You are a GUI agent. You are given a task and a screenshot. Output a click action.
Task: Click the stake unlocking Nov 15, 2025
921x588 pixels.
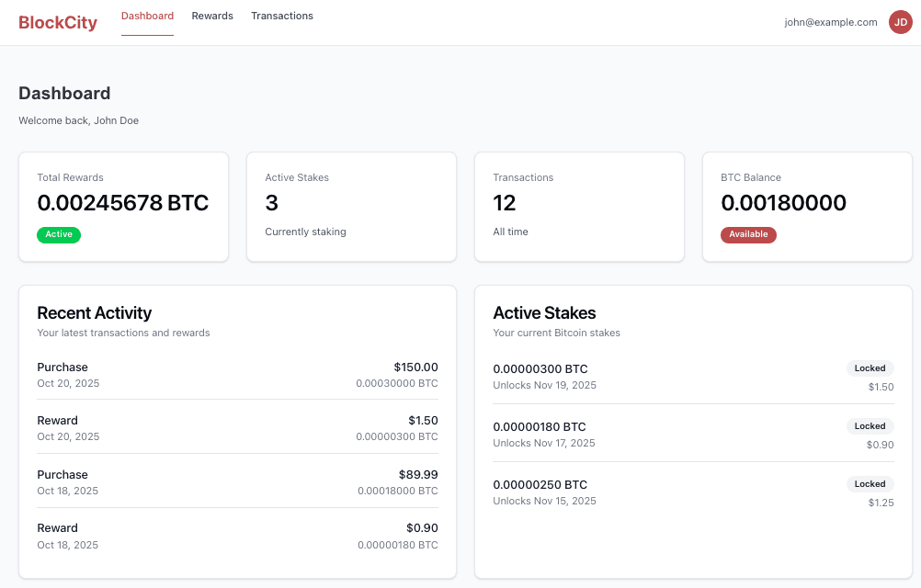coord(693,492)
